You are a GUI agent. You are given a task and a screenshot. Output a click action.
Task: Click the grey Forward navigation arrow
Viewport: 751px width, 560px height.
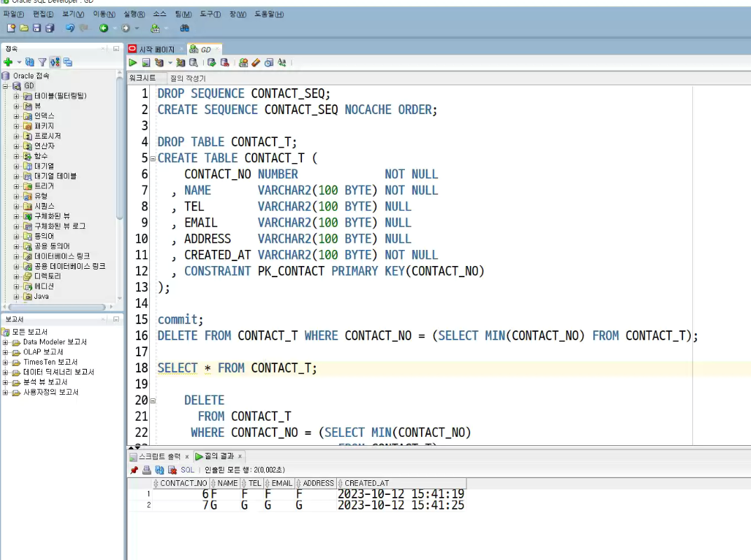[125, 28]
